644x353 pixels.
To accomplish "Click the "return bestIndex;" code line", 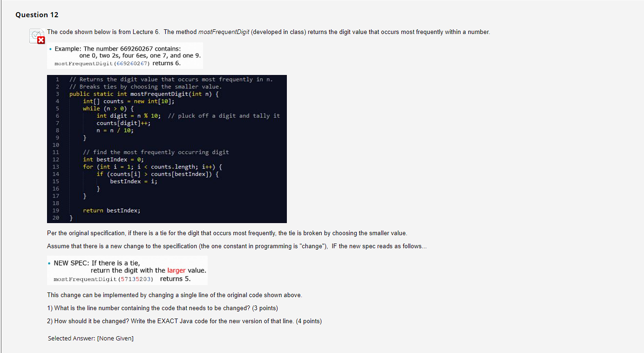I will (112, 210).
